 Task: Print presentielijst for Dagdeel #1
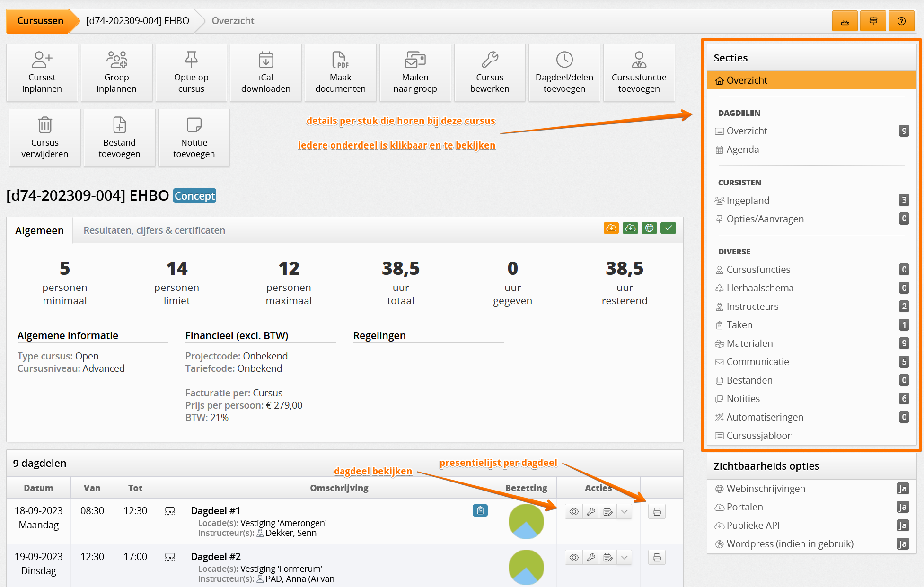point(657,511)
